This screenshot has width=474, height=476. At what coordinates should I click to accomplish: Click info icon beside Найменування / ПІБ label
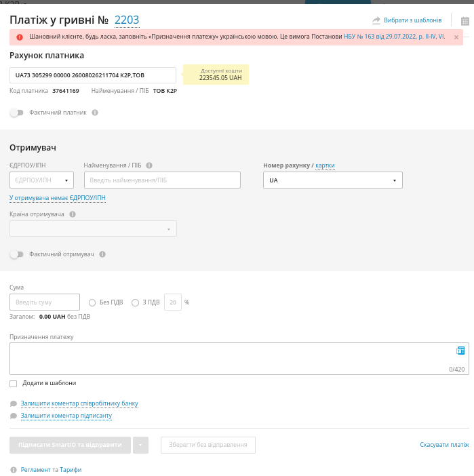149,165
